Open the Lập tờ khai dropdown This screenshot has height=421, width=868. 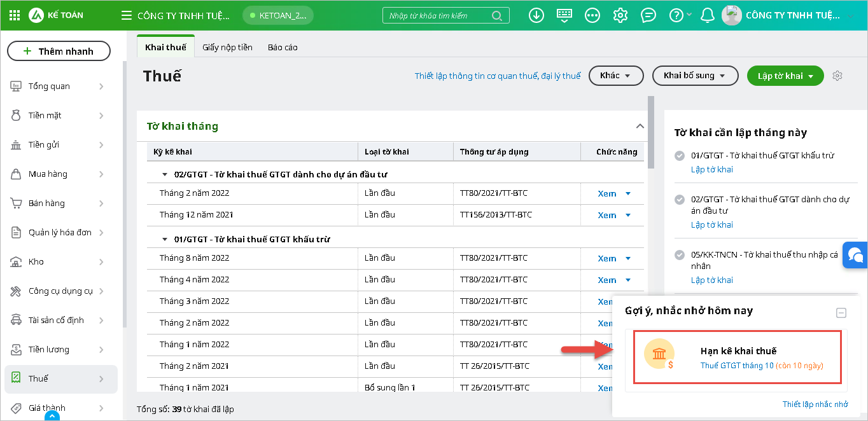pos(785,76)
